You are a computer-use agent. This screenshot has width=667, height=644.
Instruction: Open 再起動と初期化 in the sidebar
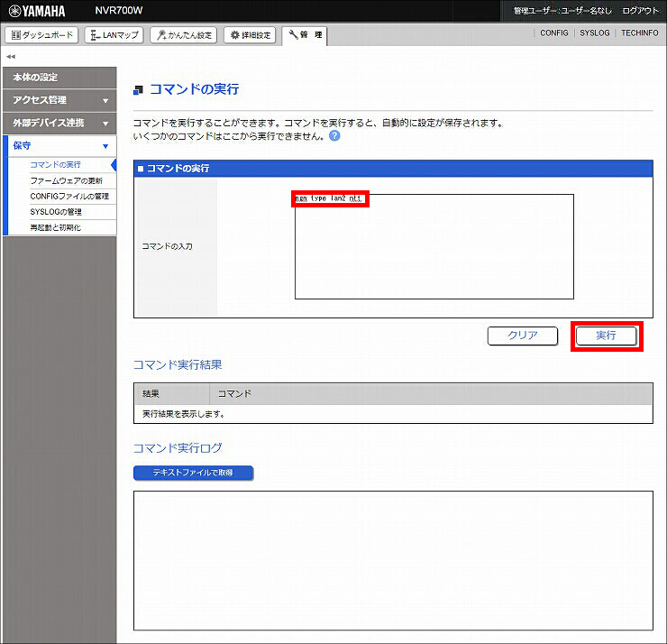click(x=55, y=227)
